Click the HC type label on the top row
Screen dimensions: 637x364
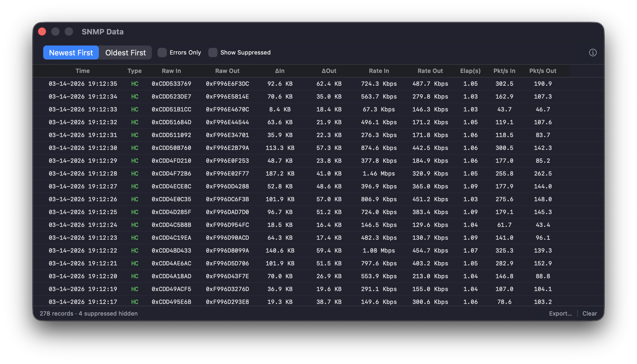pos(135,84)
